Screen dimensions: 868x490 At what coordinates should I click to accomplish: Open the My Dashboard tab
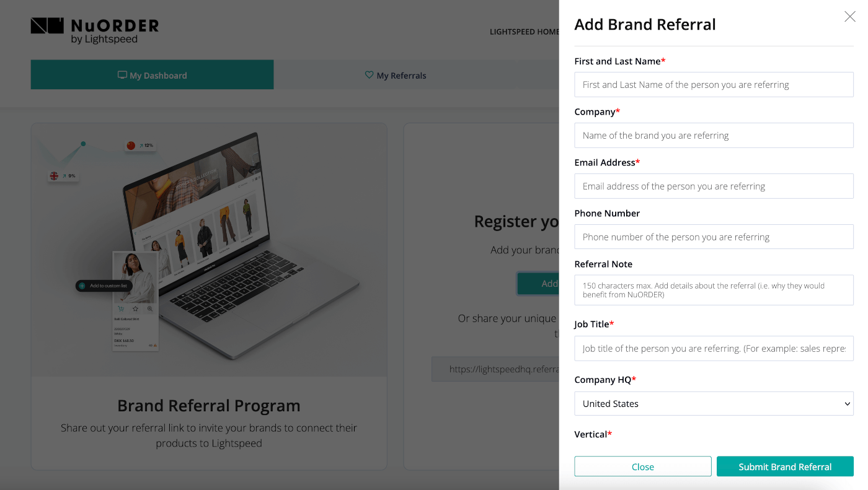click(152, 75)
